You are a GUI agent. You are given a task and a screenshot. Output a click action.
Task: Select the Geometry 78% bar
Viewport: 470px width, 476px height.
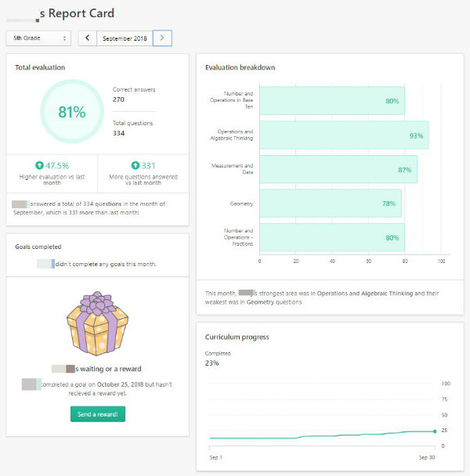click(331, 203)
